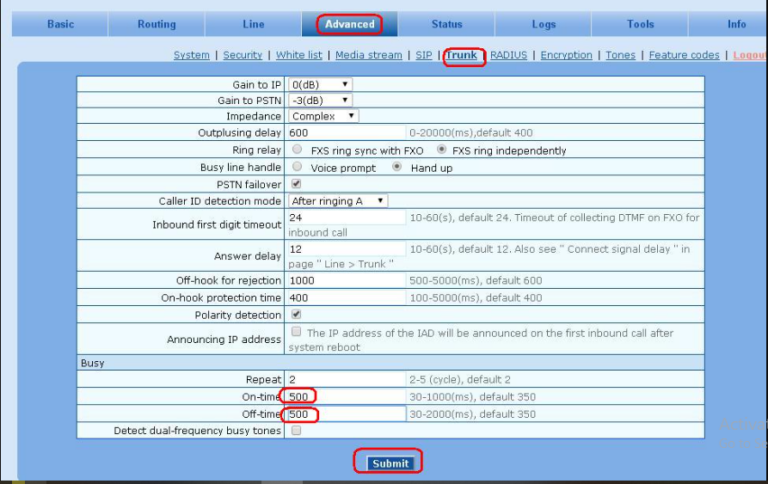Go to the Logs tab
Image resolution: width=768 pixels, height=484 pixels.
click(544, 24)
